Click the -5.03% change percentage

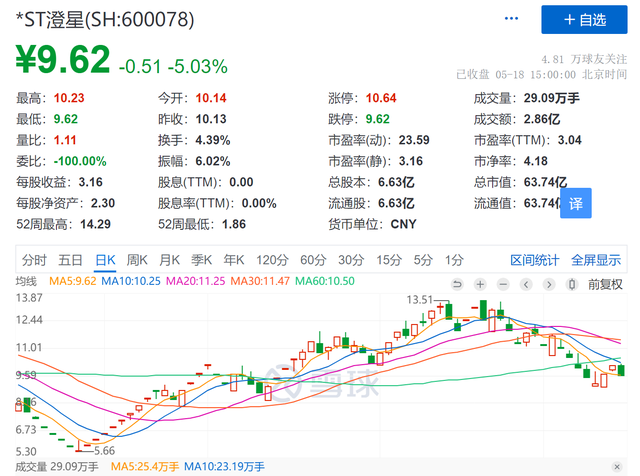pos(198,67)
